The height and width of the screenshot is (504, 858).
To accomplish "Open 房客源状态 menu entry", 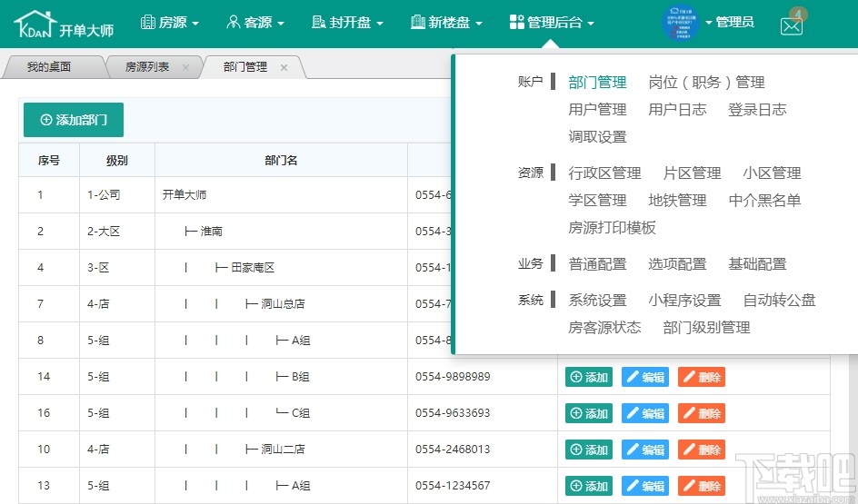I will coord(604,328).
